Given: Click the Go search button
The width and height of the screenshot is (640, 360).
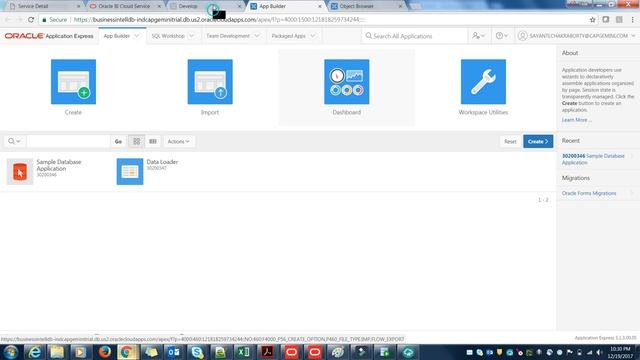Looking at the screenshot, I should 118,141.
